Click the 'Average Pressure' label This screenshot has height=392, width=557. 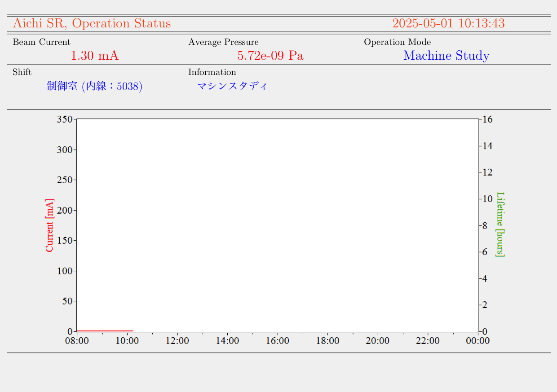(223, 42)
